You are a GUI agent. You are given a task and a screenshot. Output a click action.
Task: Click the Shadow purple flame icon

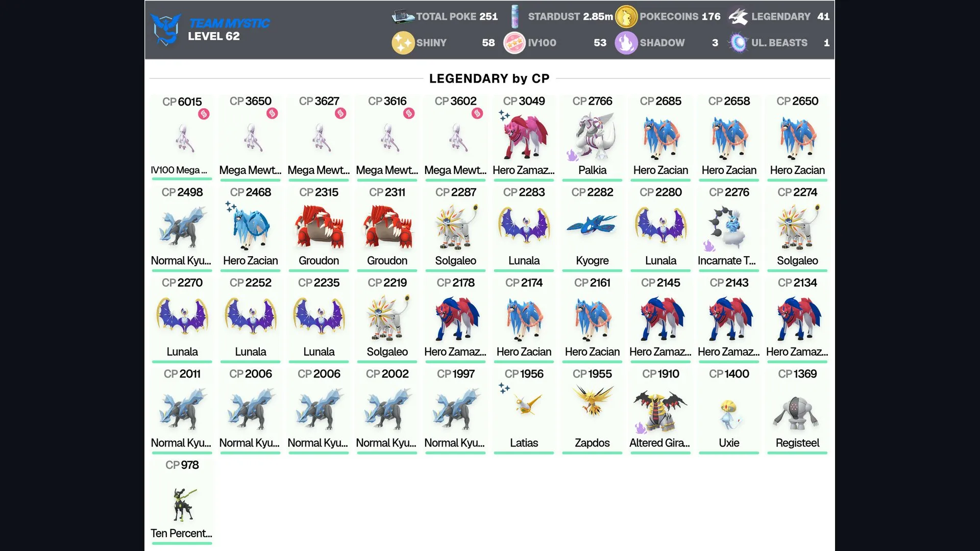coord(626,43)
